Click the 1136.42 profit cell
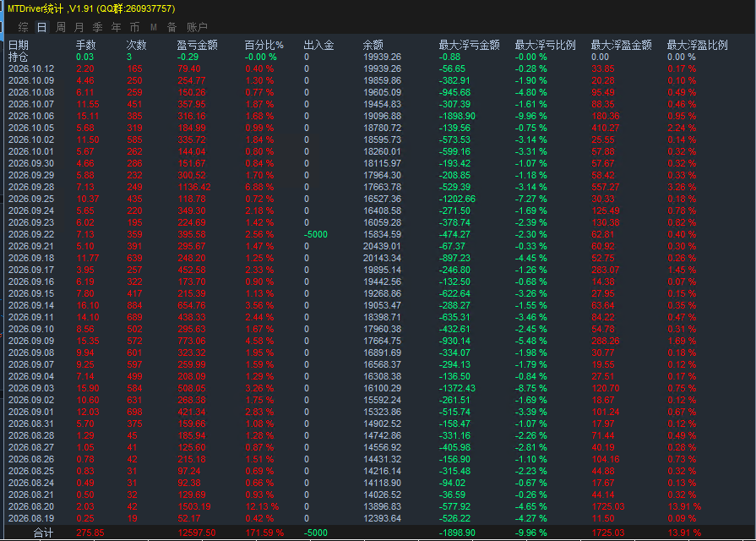 pyautogui.click(x=193, y=188)
